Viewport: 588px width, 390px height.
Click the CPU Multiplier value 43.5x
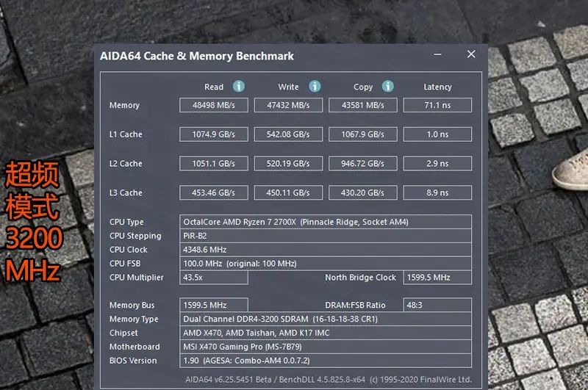click(214, 277)
